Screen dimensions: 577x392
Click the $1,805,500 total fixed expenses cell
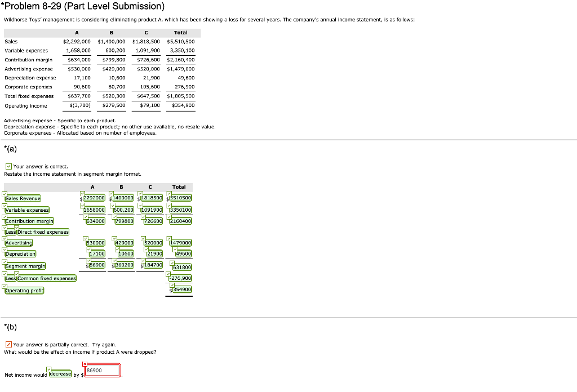[181, 96]
